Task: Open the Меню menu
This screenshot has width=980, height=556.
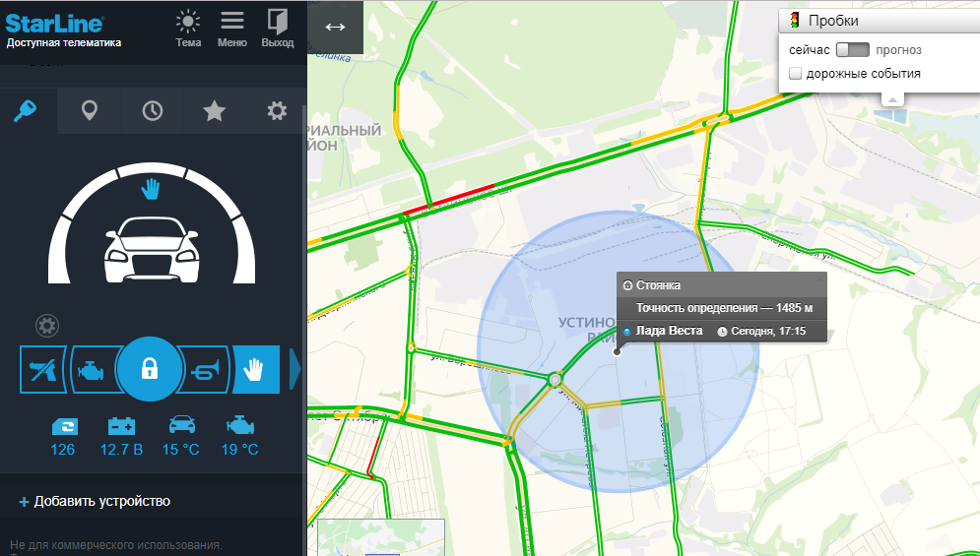Action: tap(231, 29)
